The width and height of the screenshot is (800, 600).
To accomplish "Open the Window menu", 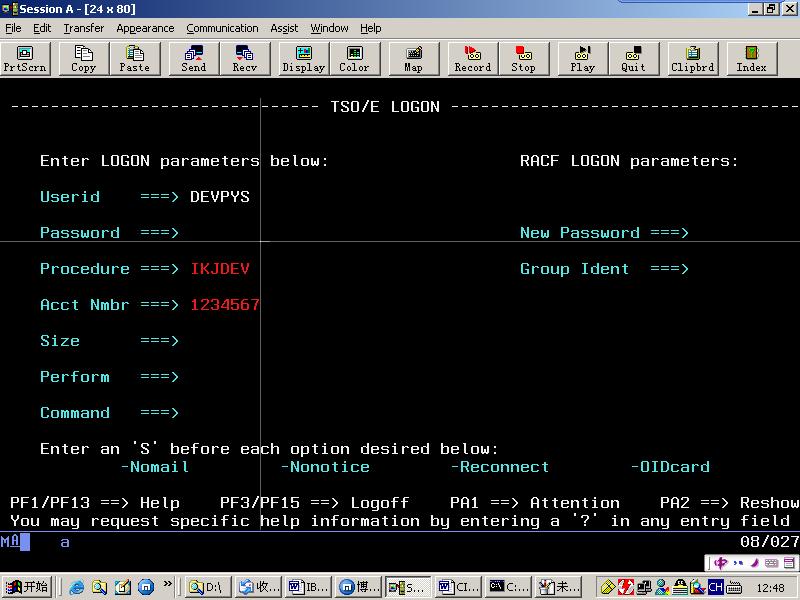I will [x=329, y=28].
